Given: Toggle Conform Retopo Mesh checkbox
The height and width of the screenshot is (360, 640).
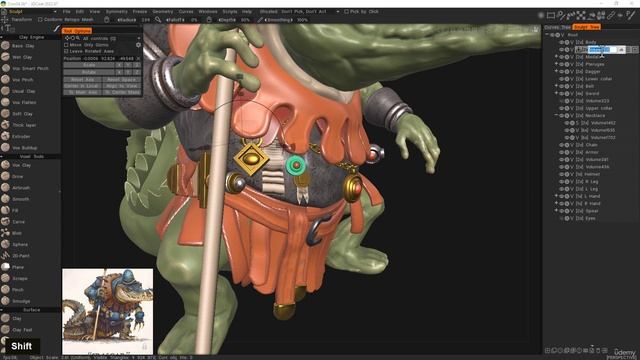Looking at the screenshot, I should (x=40, y=19).
